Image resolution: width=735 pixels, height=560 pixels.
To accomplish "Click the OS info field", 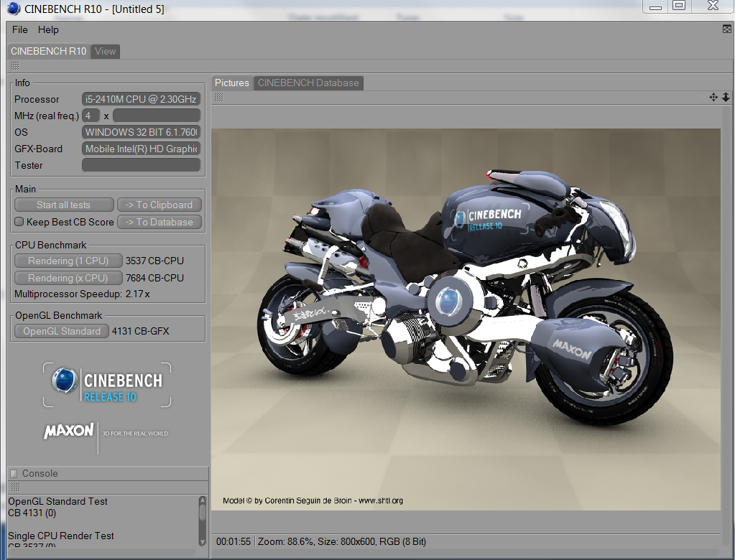I will click(x=141, y=132).
